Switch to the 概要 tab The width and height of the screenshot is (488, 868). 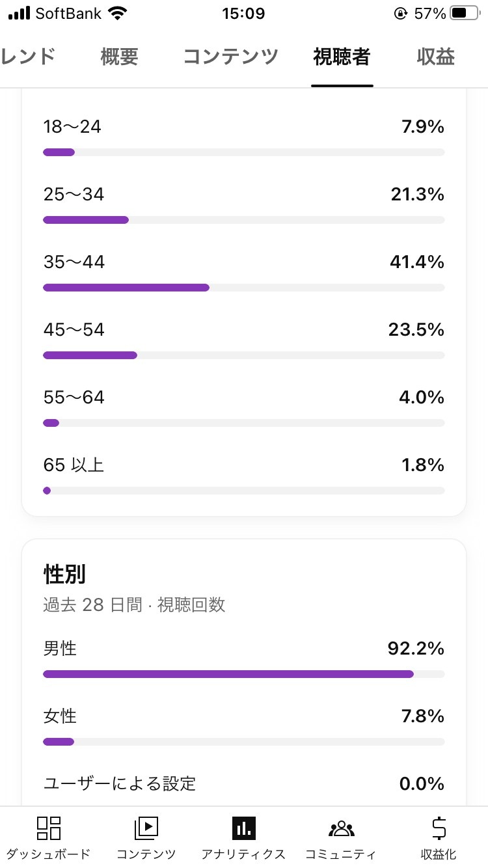[x=120, y=57]
